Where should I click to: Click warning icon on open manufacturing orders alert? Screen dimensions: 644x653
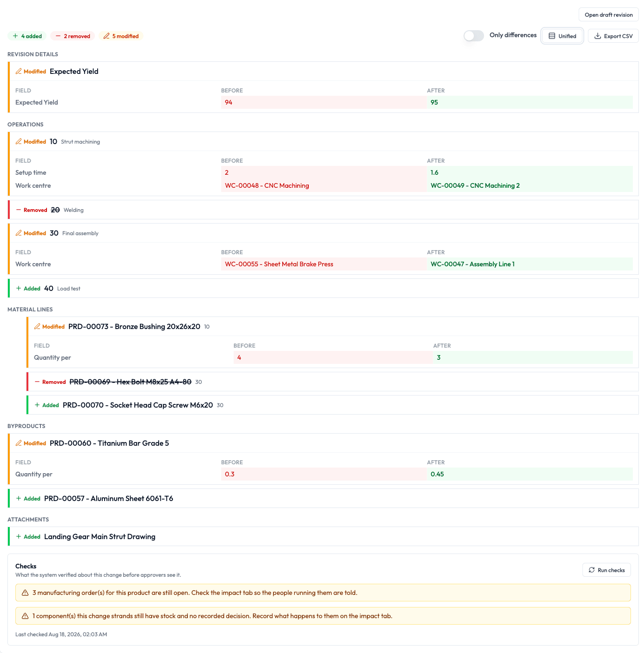[25, 593]
